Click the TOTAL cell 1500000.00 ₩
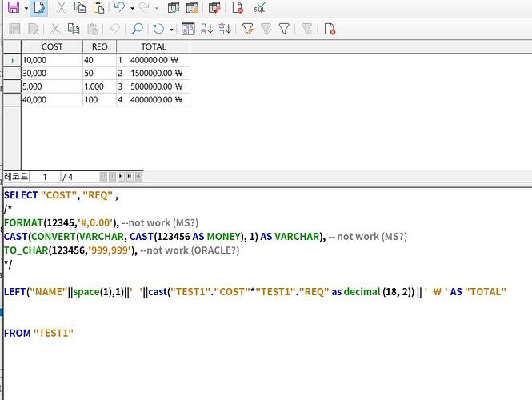The width and height of the screenshot is (532, 400). [x=154, y=74]
